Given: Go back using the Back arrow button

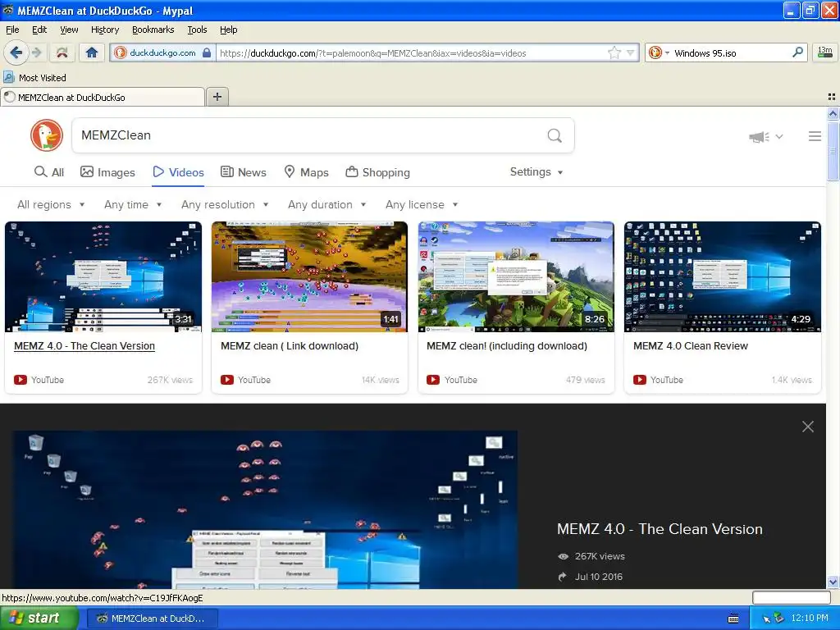Looking at the screenshot, I should (x=16, y=52).
